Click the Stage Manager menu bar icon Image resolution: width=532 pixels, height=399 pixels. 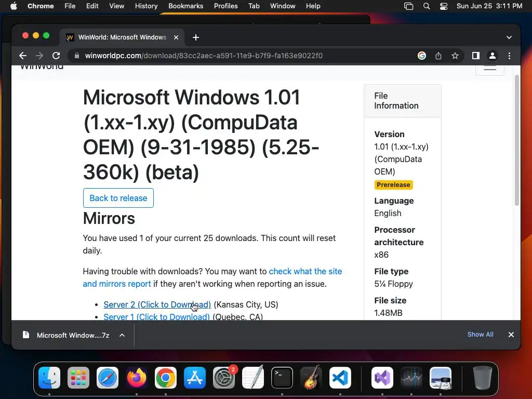tap(408, 6)
